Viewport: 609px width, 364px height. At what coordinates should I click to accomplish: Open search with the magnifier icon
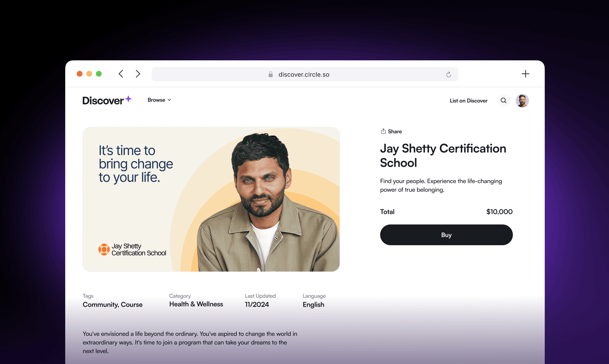tap(504, 101)
